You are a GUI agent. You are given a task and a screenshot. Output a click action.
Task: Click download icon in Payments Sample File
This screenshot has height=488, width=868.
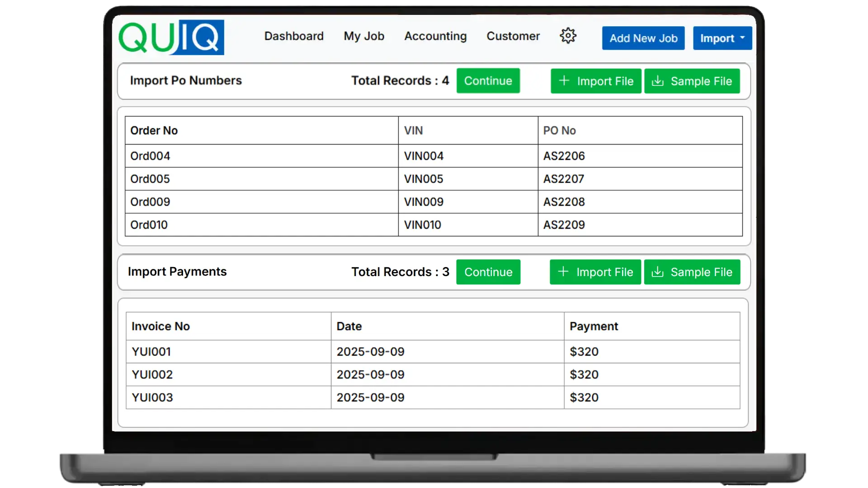pos(657,272)
